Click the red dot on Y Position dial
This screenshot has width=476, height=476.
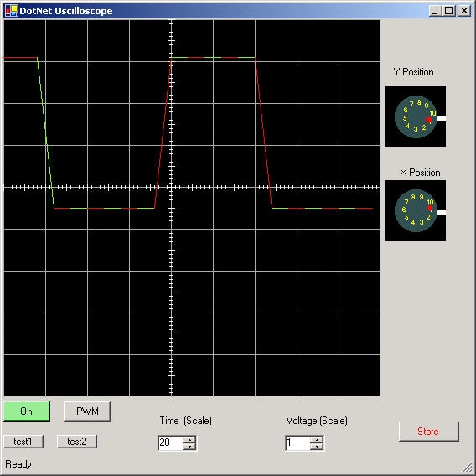[428, 120]
